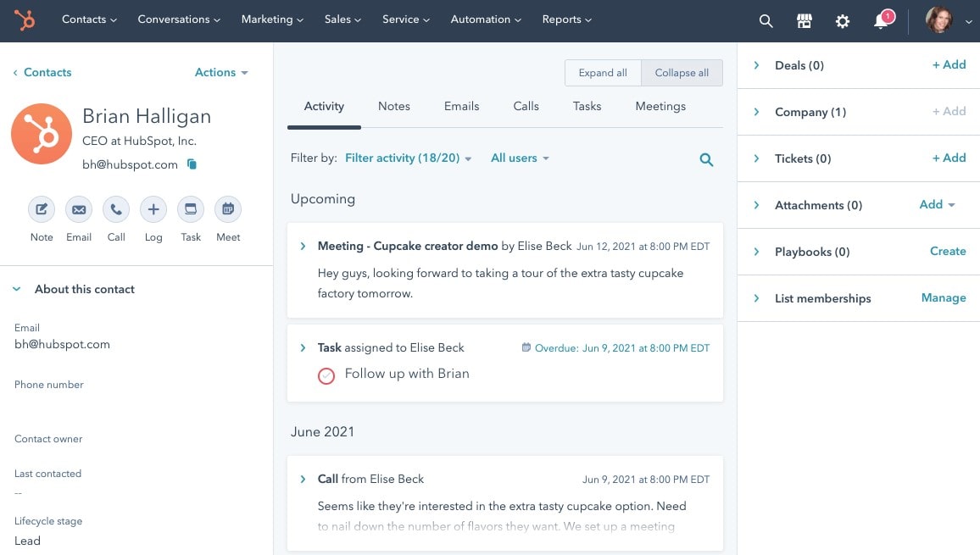Viewport: 980px width, 555px height.
Task: Click the Phone number field
Action: point(49,385)
